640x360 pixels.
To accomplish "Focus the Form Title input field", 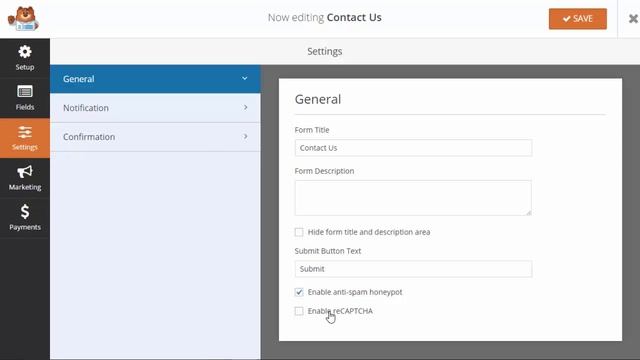I will [x=413, y=148].
